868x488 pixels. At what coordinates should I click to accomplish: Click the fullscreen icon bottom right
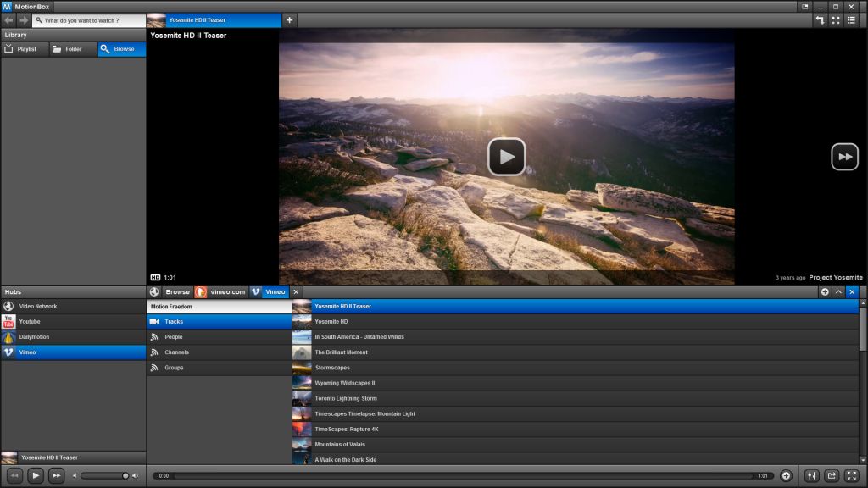[x=851, y=475]
